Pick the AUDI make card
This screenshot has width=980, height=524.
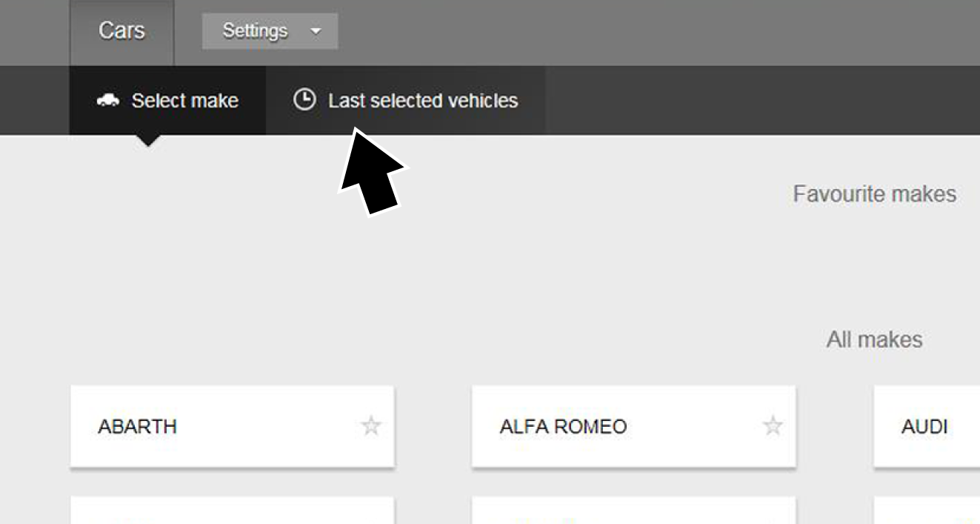click(926, 427)
